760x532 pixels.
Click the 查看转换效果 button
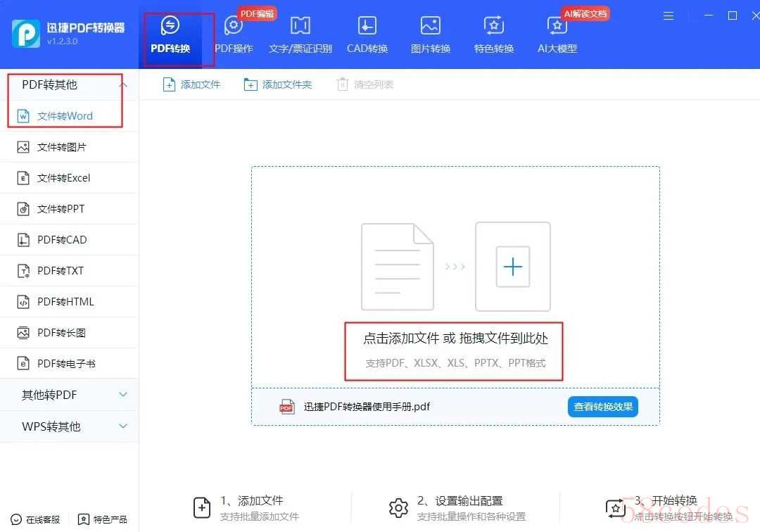(603, 407)
